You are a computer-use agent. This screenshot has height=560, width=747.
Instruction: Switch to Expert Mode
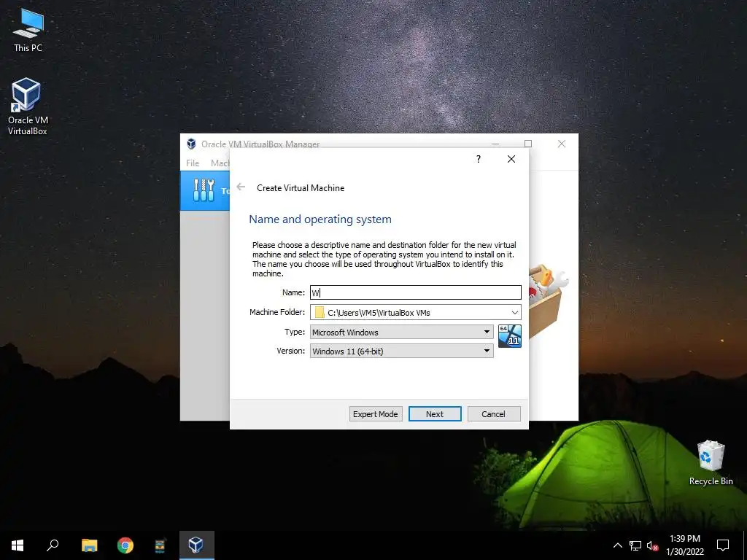376,414
